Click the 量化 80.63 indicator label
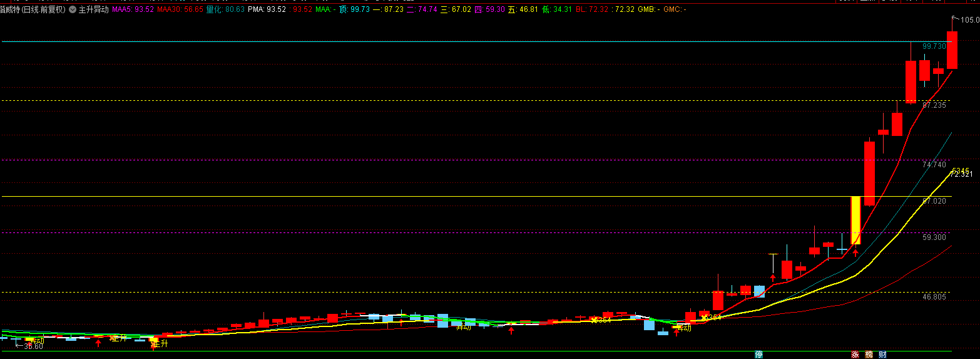 (x=225, y=10)
